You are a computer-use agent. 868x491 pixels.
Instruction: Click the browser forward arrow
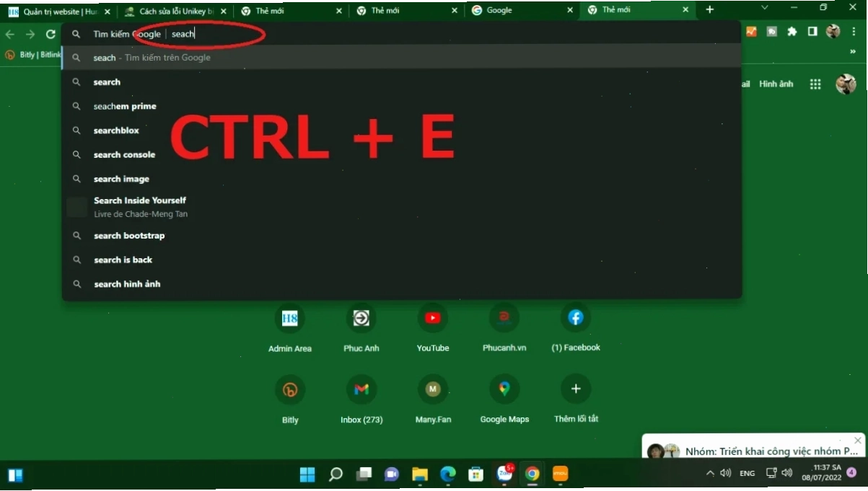click(x=30, y=34)
